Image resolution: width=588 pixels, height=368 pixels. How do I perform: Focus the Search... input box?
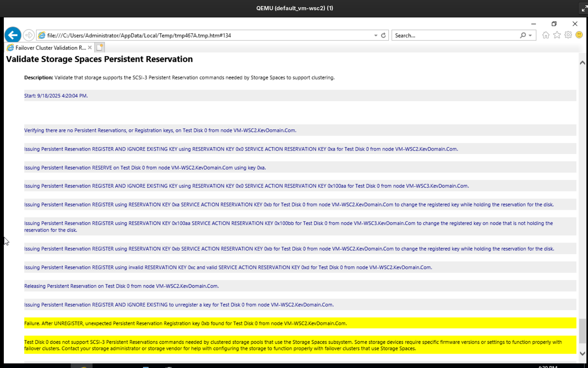tap(455, 35)
